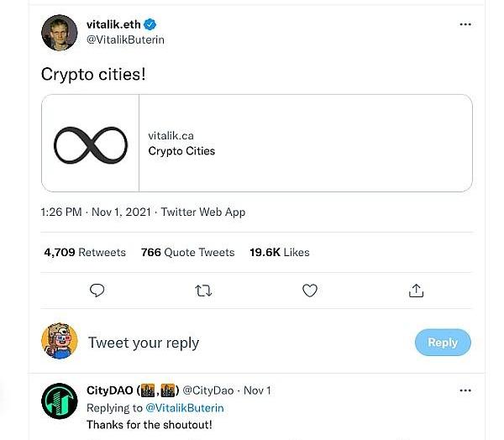Image resolution: width=504 pixels, height=440 pixels.
Task: Click the share upload icon
Action: pos(416,291)
